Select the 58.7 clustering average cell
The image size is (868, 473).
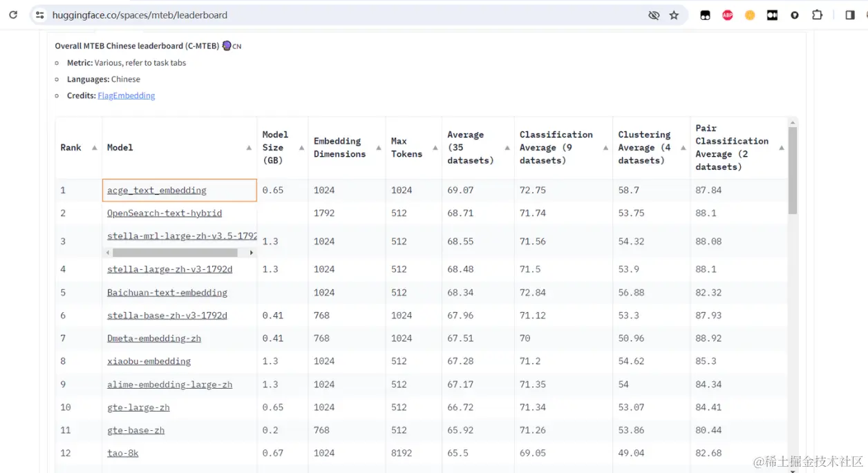pos(652,191)
